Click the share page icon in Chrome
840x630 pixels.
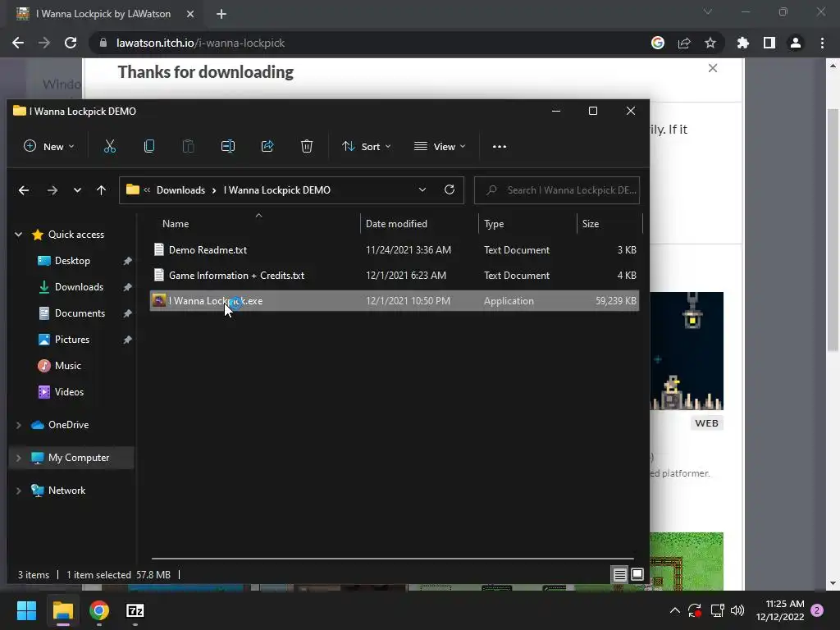coord(684,43)
